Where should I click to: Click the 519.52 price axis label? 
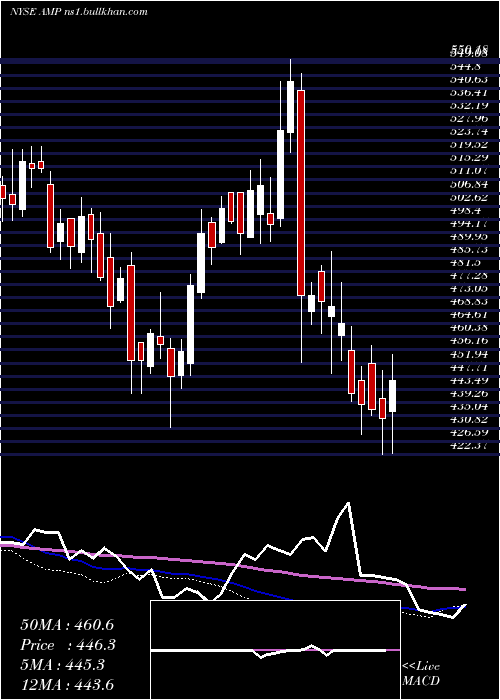[469, 145]
